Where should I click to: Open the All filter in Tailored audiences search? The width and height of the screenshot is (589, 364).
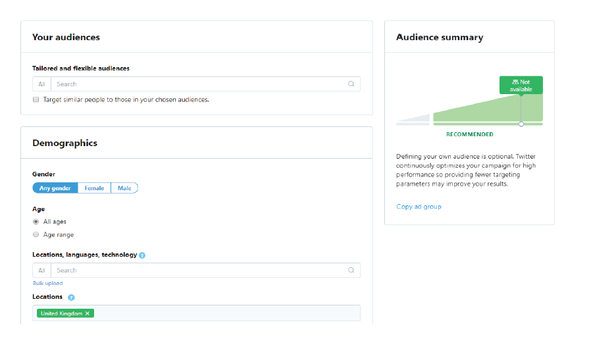[x=42, y=84]
